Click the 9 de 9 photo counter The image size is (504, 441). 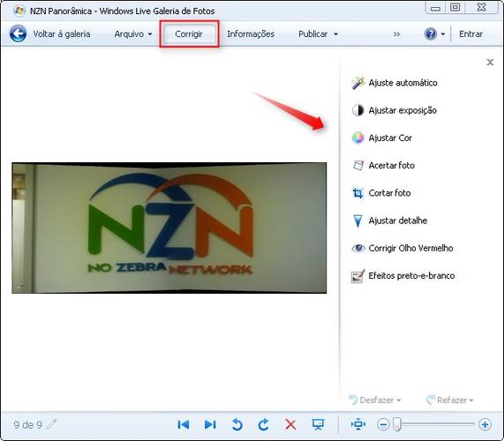pos(27,424)
